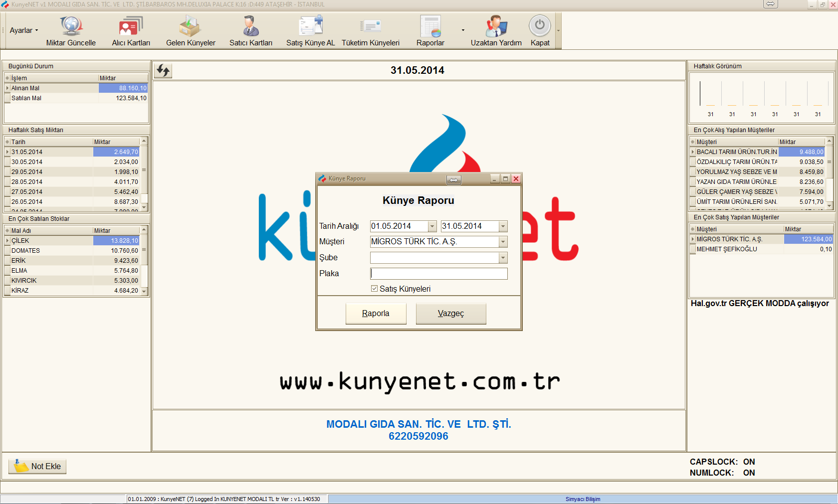Close the Künye Raporu dialog
838x504 pixels.
(x=516, y=179)
